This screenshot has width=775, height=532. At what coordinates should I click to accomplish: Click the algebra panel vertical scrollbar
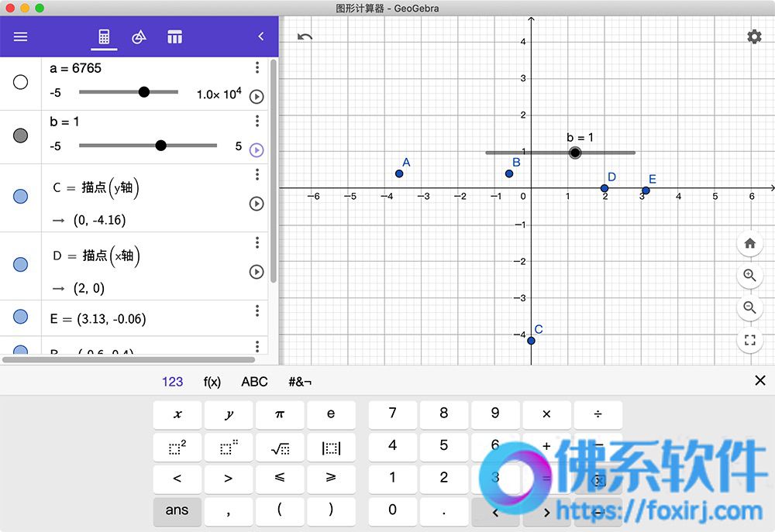[274, 170]
